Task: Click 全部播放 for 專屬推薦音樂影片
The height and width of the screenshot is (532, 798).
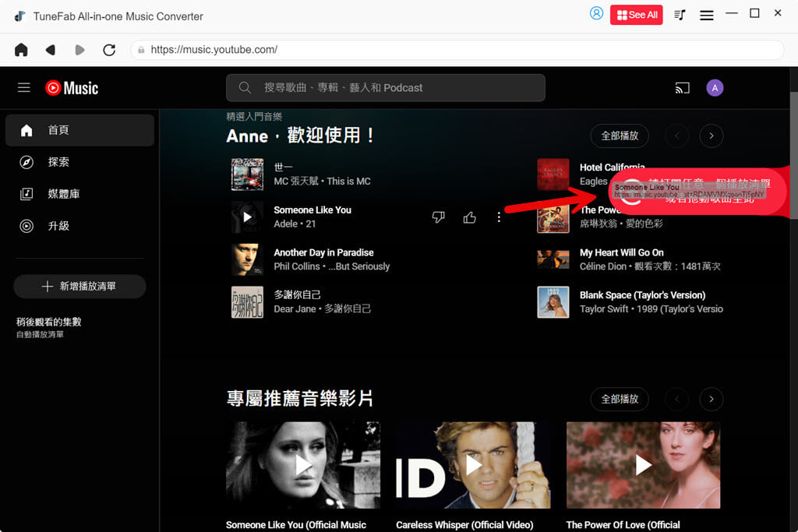Action: click(620, 400)
